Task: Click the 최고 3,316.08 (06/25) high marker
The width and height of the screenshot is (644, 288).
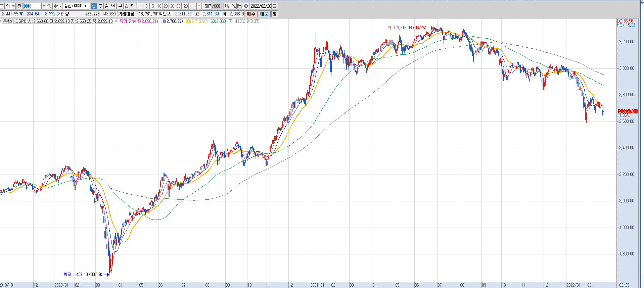Action: tap(407, 28)
